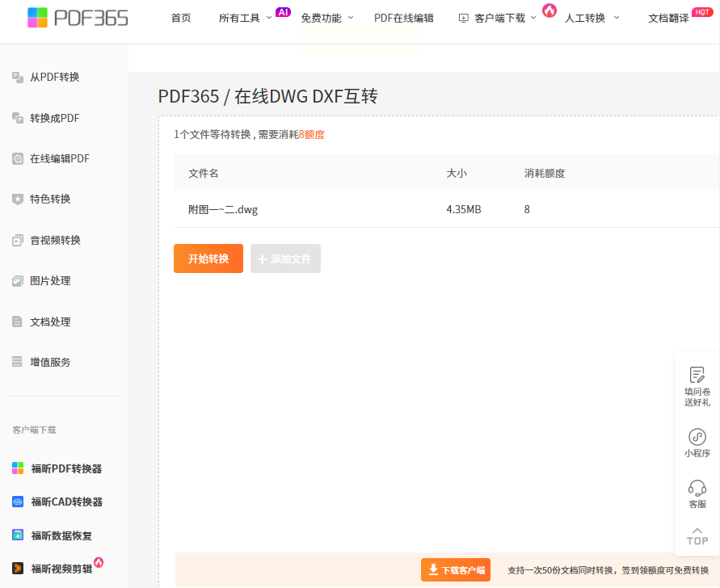Click the 福昕PDF转换器 app icon
Screen dimensions: 720x588
coord(18,468)
